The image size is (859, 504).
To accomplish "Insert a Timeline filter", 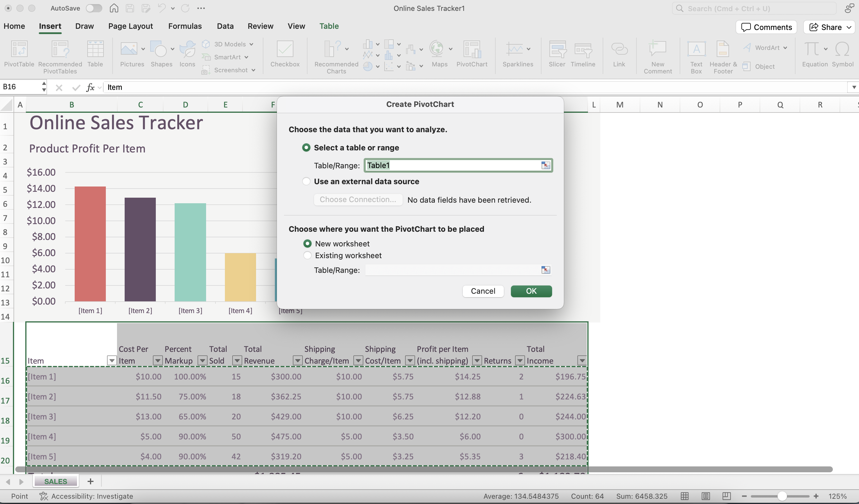I will tap(583, 54).
